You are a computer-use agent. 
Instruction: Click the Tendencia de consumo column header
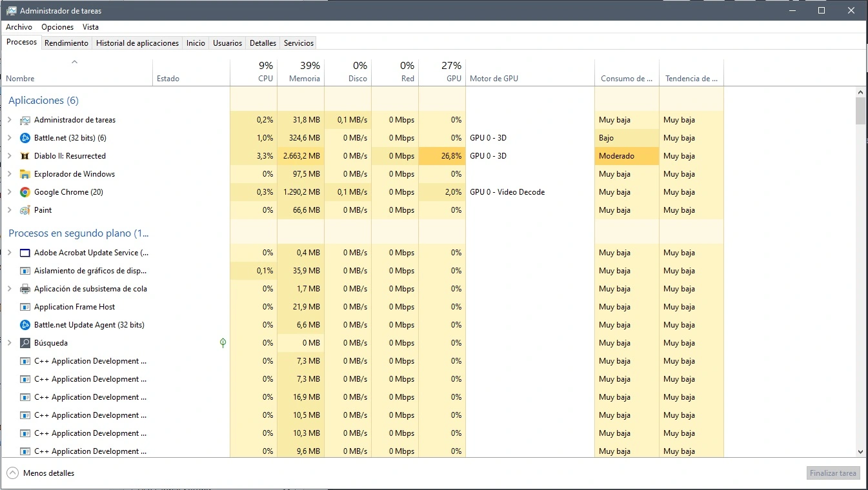(x=691, y=72)
